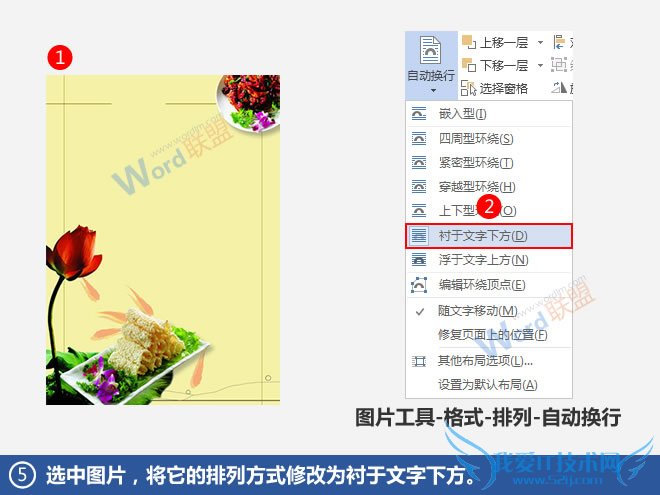The width and height of the screenshot is (660, 495).
Task: Click the 衬于文字下方 behind-text icon
Action: click(419, 236)
